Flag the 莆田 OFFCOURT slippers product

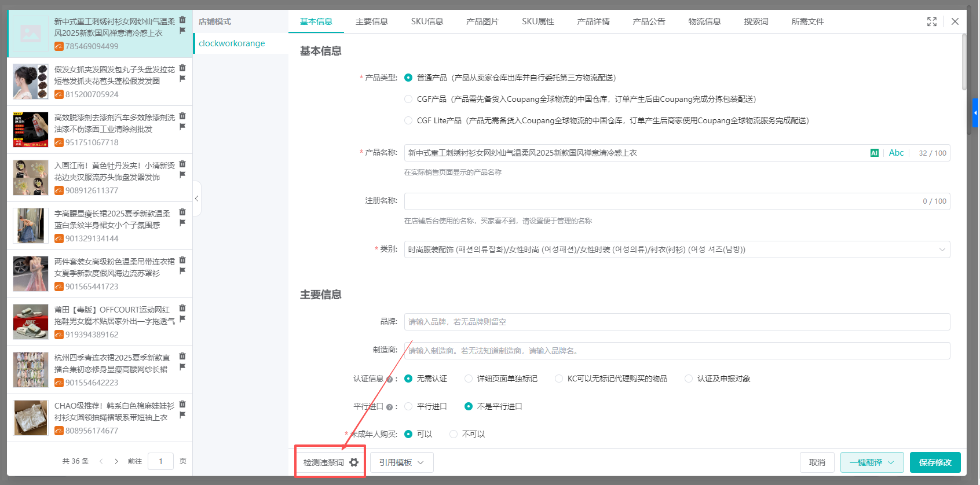[182, 319]
